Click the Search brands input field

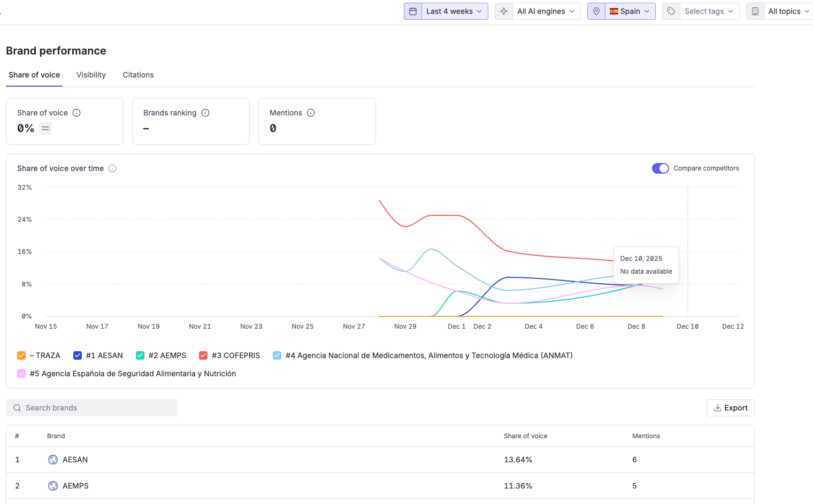pos(91,408)
